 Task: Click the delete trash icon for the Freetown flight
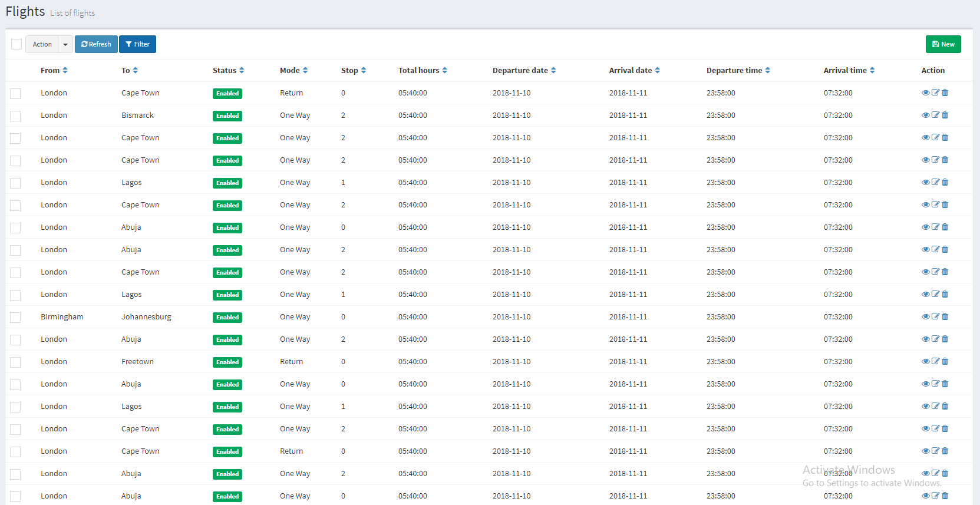click(x=945, y=362)
